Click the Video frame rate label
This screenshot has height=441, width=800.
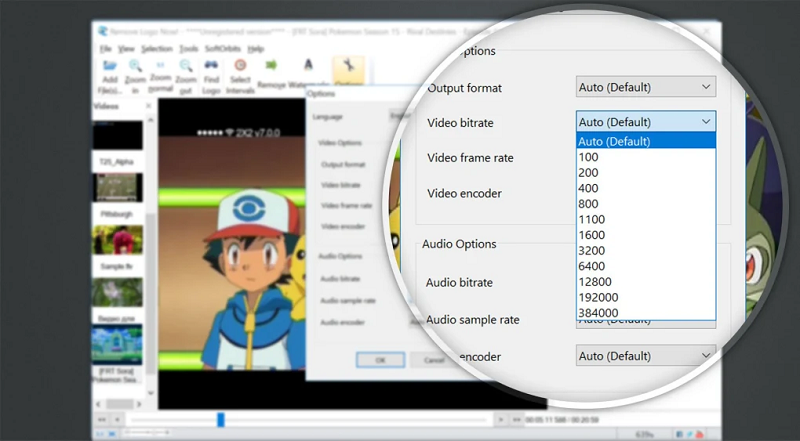coord(470,158)
